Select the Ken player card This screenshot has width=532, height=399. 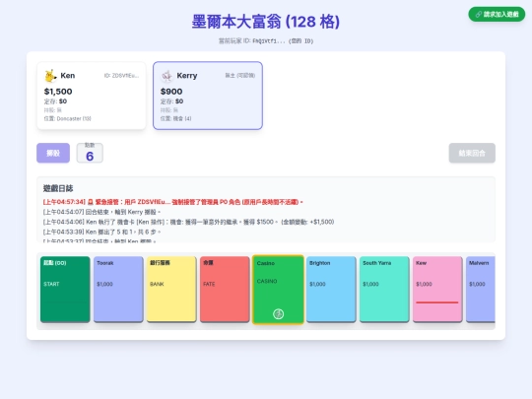click(x=92, y=96)
